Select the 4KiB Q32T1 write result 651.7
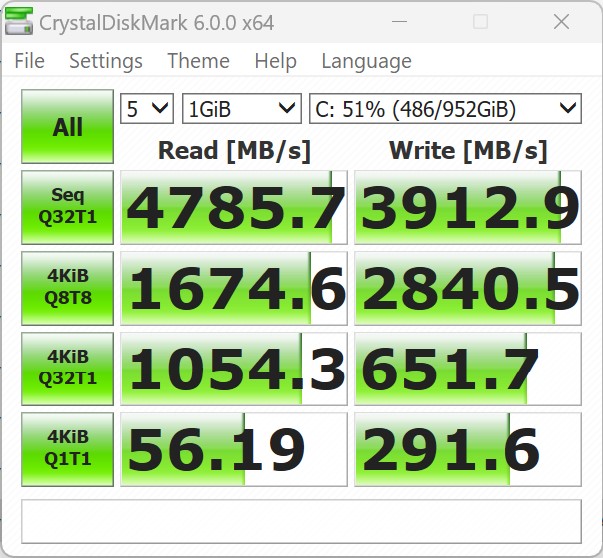603x558 pixels. coord(468,369)
